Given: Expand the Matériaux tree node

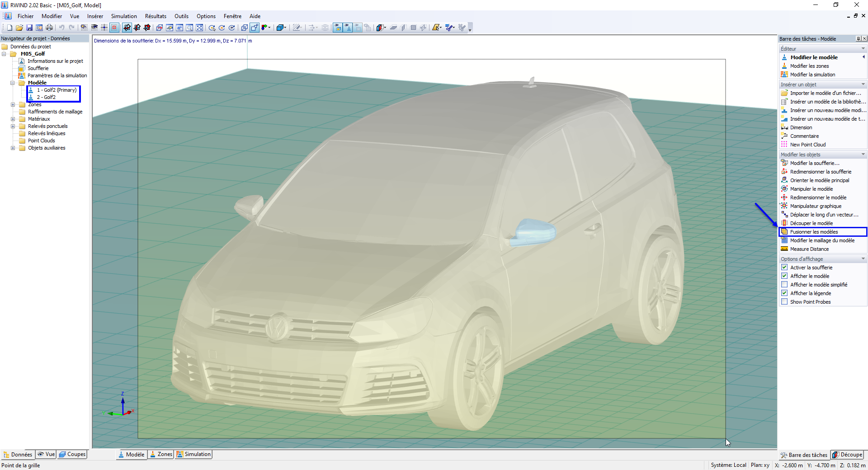Looking at the screenshot, I should pos(13,119).
